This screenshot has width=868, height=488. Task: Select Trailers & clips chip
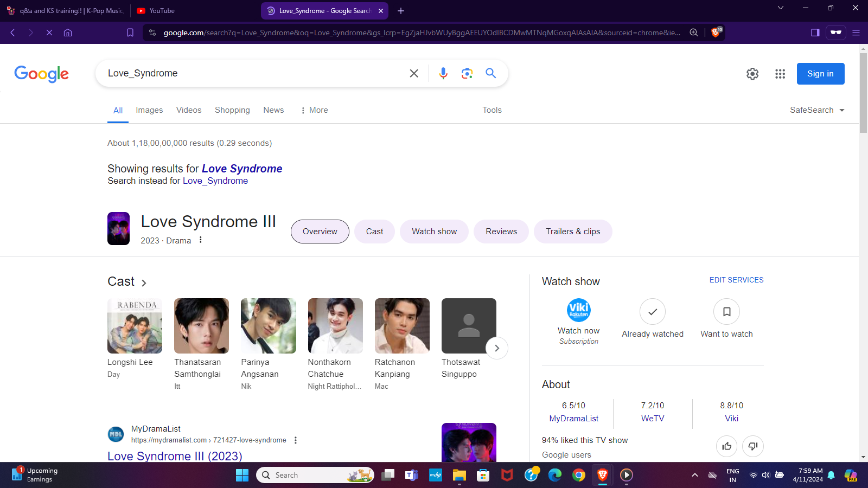pos(573,232)
